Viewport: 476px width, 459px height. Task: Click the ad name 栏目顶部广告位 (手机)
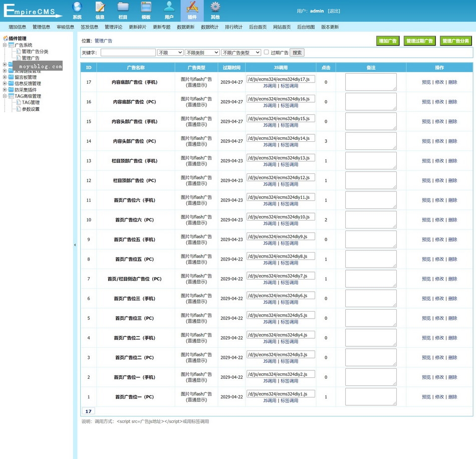(134, 161)
